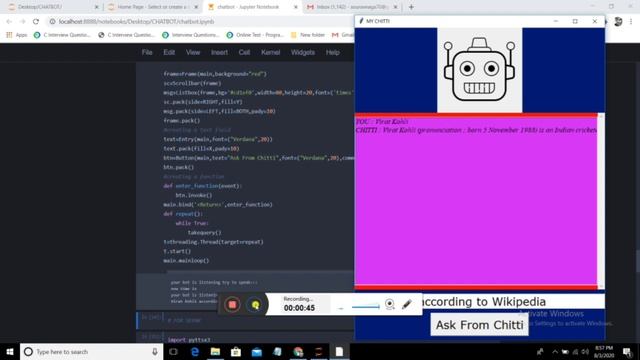Open Google Chrome from the taskbar
The width and height of the screenshot is (640, 360).
(298, 351)
